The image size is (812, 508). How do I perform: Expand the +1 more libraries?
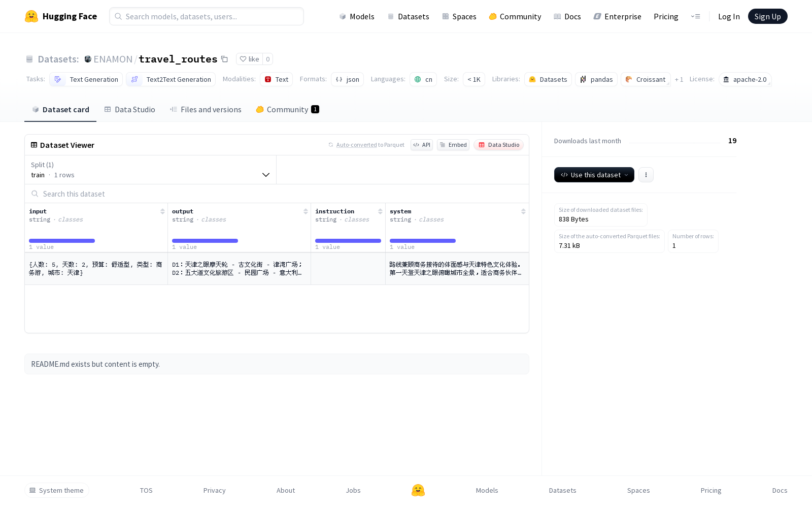pos(679,79)
